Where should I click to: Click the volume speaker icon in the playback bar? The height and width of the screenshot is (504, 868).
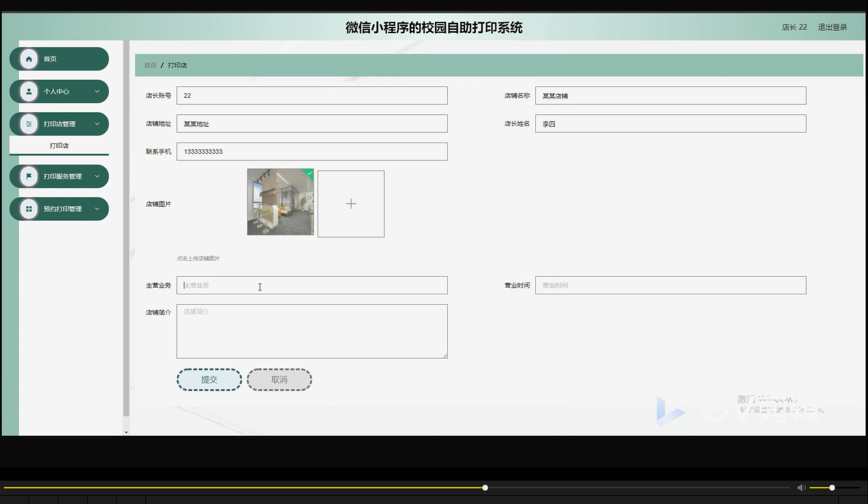pyautogui.click(x=801, y=487)
